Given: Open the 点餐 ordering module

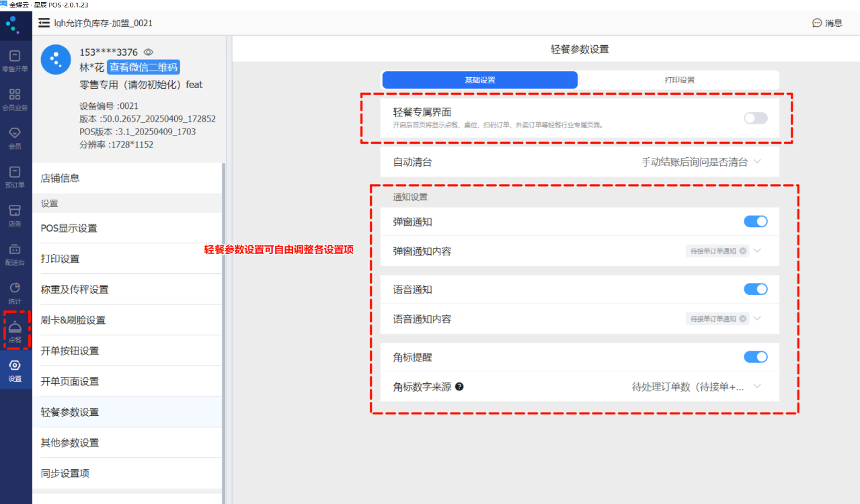Looking at the screenshot, I should (x=15, y=331).
